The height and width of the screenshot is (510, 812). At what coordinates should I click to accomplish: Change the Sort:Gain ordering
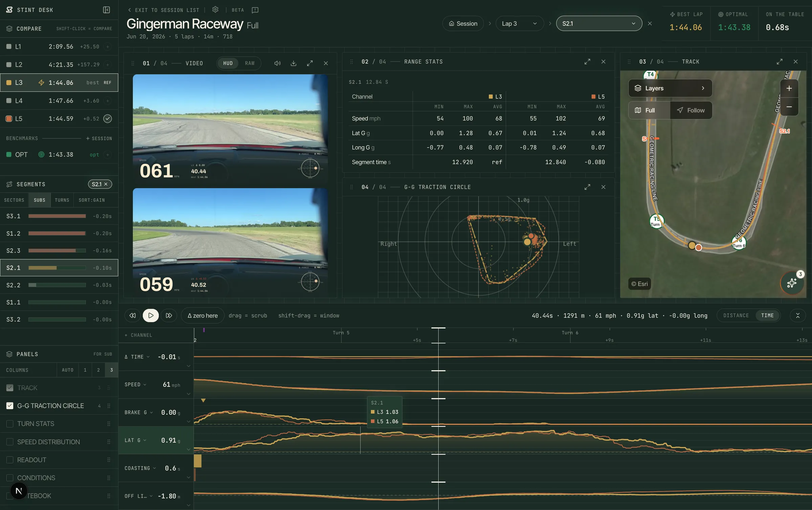(92, 200)
